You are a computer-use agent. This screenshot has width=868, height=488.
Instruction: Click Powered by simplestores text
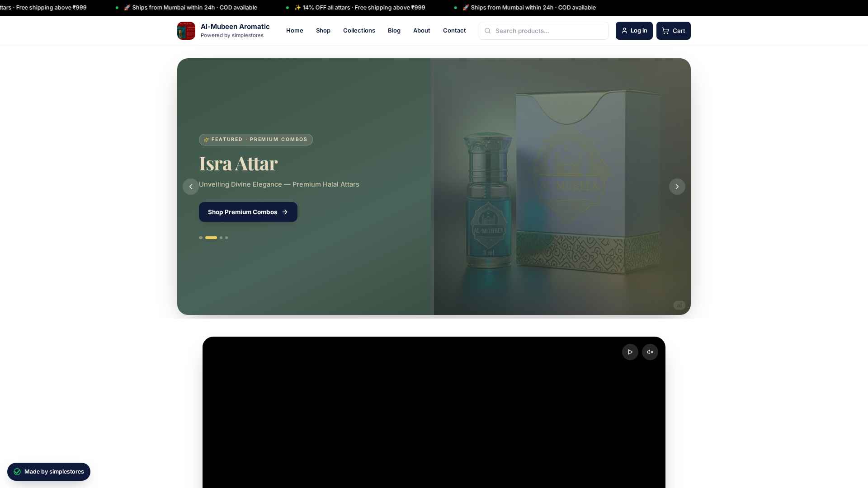tap(232, 35)
